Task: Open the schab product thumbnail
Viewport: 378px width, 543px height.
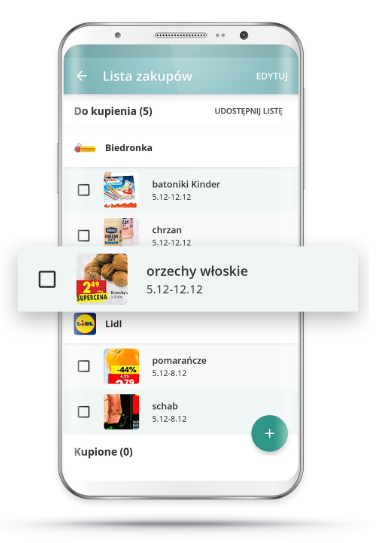Action: pyautogui.click(x=121, y=412)
